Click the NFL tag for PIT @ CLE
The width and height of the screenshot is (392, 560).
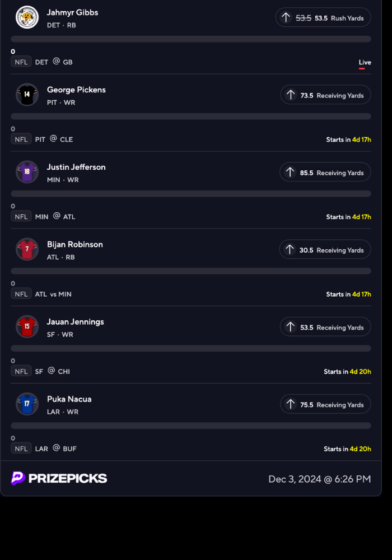point(21,139)
